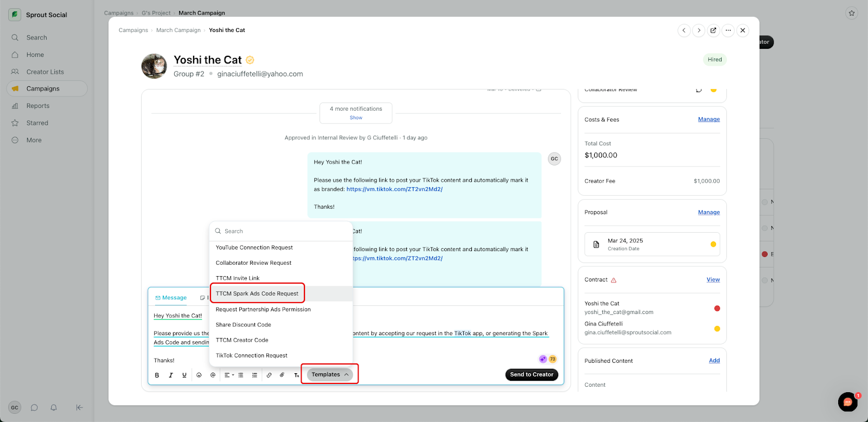Click the Sprout Social leaf logo

tap(15, 15)
